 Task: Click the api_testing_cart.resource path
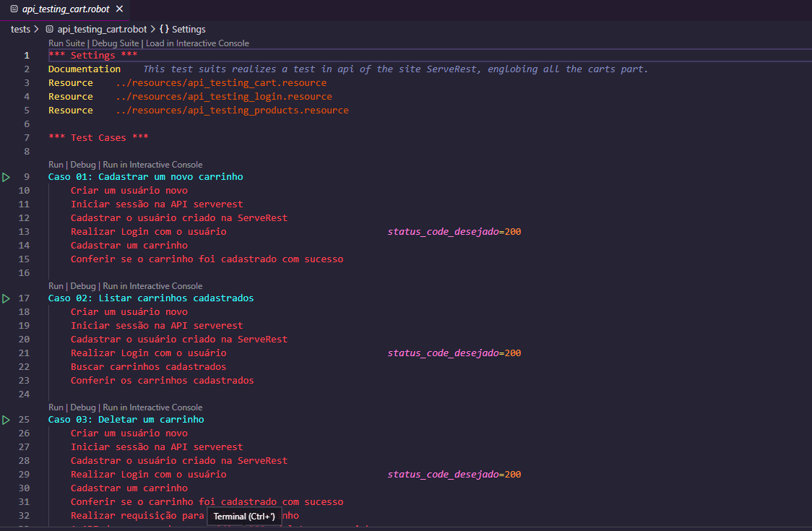coord(221,83)
